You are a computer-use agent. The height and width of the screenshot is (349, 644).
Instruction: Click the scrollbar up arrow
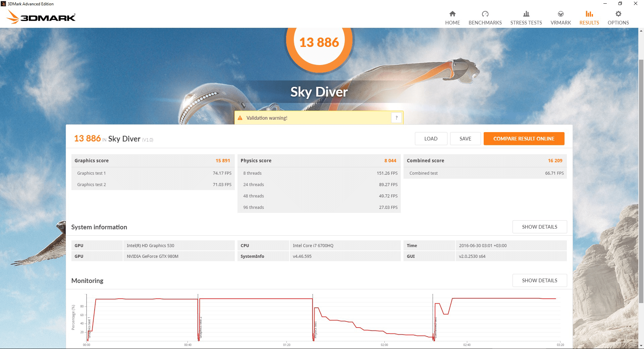(641, 31)
